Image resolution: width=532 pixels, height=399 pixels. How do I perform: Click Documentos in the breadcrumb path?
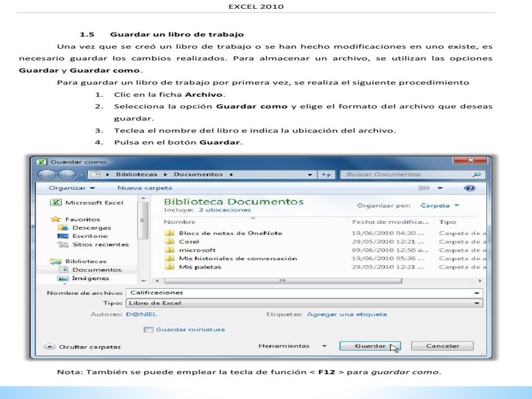[x=198, y=175]
